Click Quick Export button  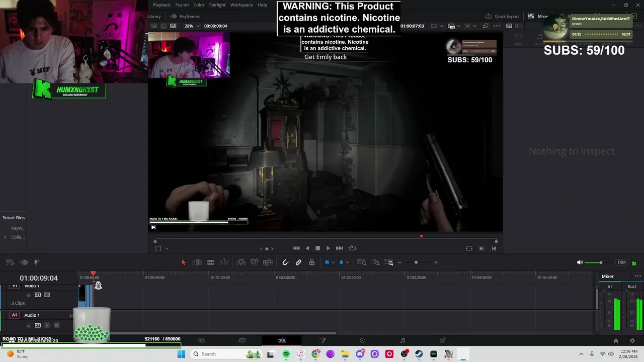coord(502,16)
